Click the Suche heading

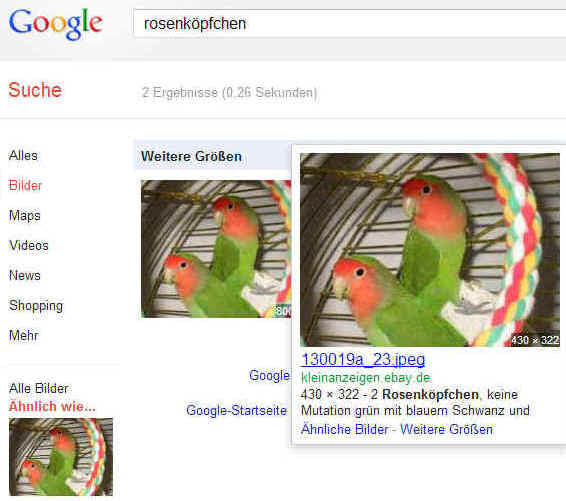point(35,90)
